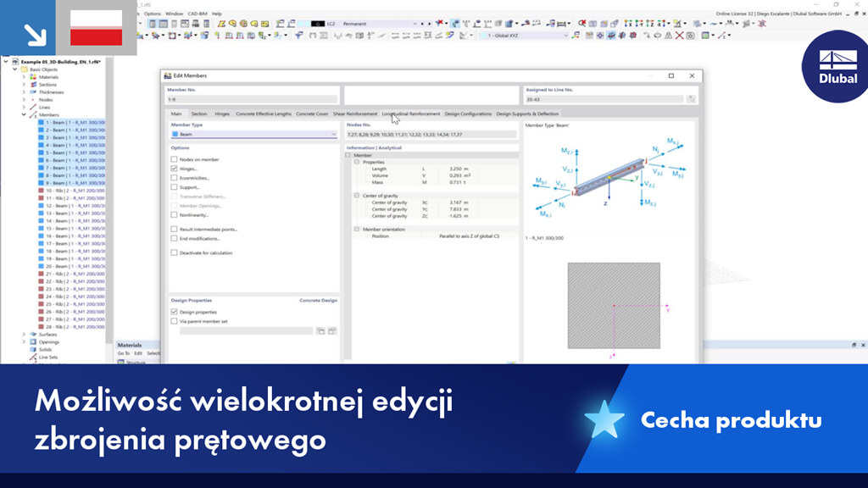Screen dimensions: 868x488
Task: Open the Design Configurations tab
Action: coord(468,114)
